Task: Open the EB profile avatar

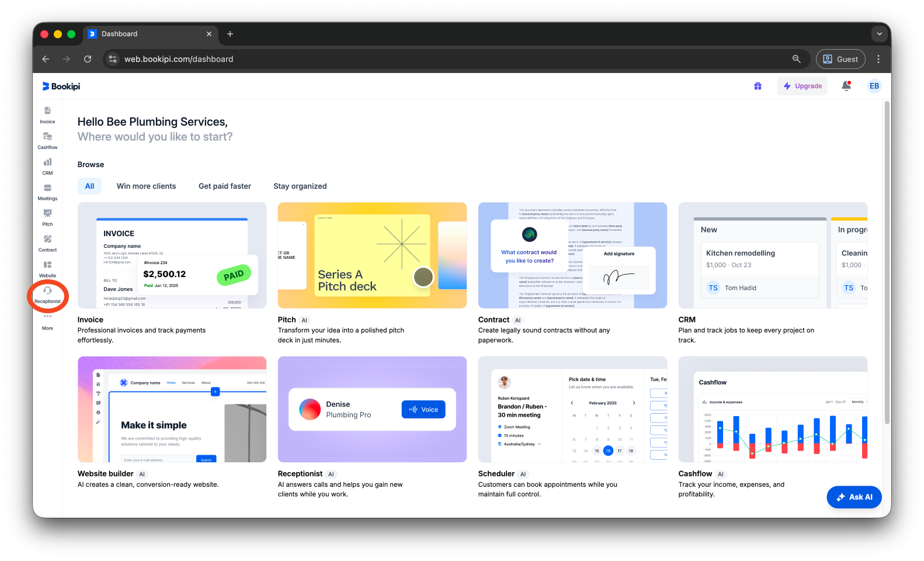Action: tap(874, 86)
